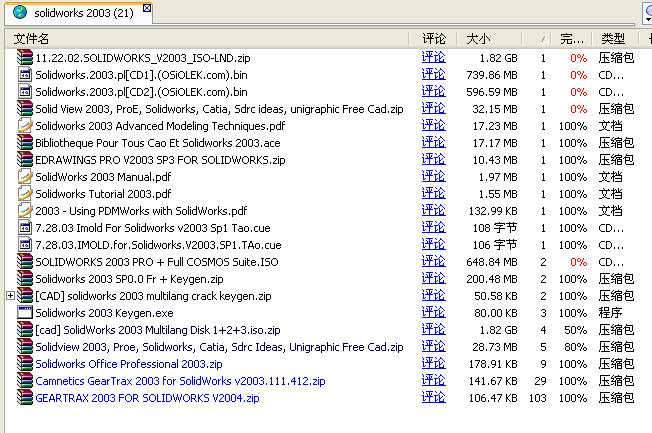The image size is (652, 433).
Task: Click document icon of Using PDMWorks with SolidWorks.pdf
Action: [x=25, y=211]
